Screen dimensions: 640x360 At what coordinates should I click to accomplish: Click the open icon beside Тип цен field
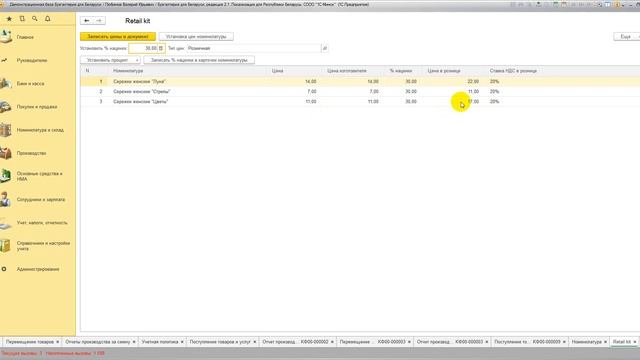[325, 48]
